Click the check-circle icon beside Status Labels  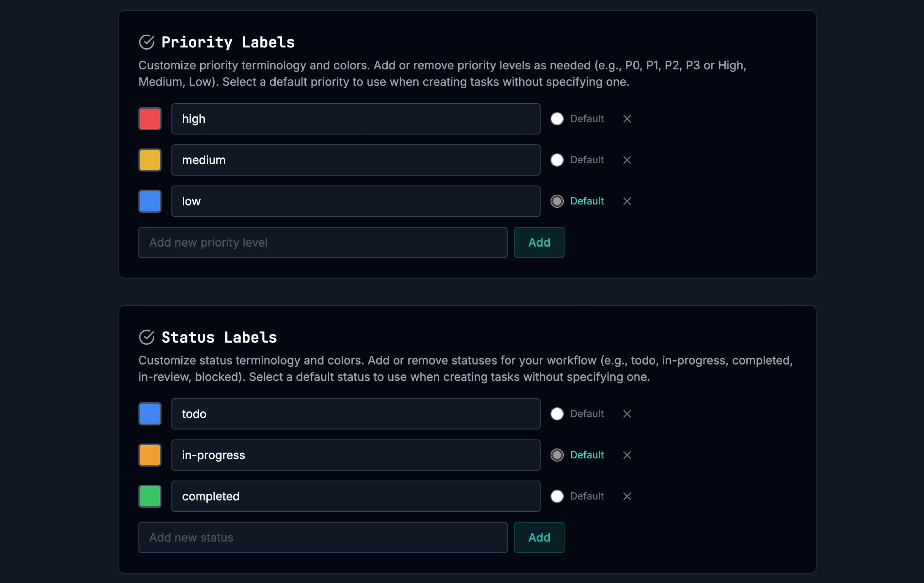(147, 337)
